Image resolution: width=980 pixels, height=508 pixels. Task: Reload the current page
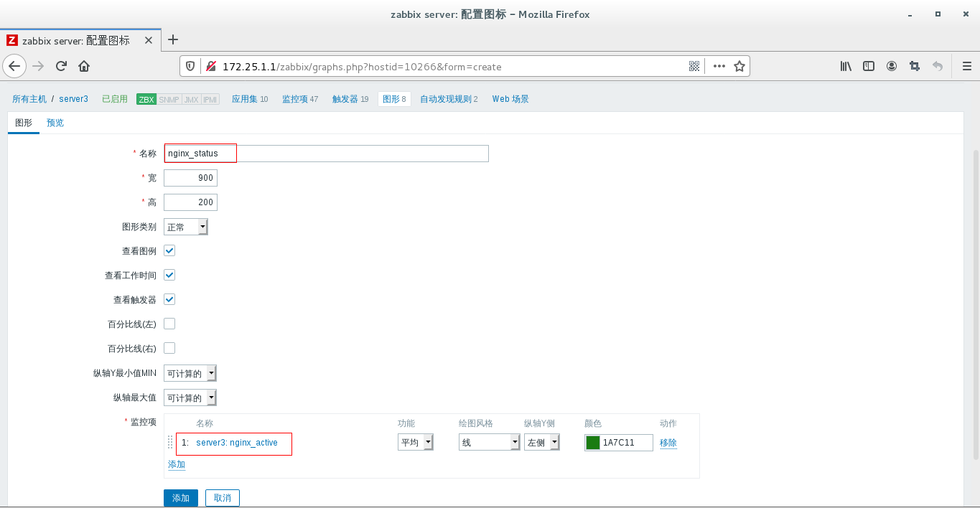(62, 66)
